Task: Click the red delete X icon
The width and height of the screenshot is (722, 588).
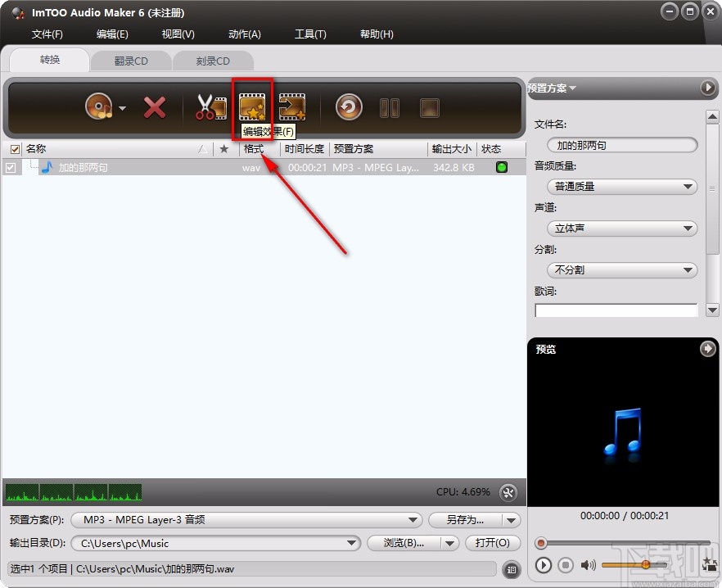Action: [155, 106]
